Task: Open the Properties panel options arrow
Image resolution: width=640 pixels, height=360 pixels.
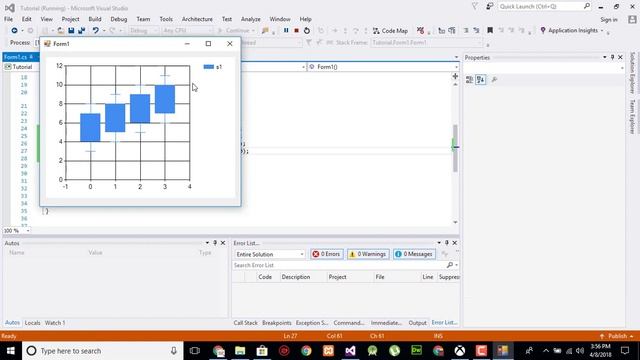Action: (x=604, y=58)
